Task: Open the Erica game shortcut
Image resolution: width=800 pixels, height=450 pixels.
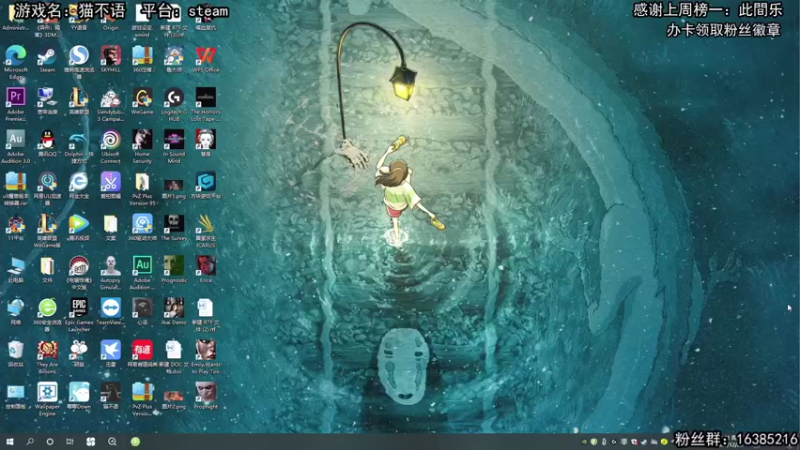Action: [206, 267]
